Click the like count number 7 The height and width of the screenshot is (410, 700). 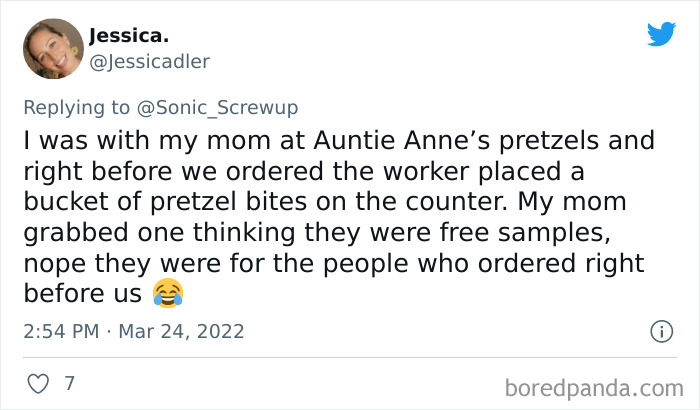[69, 383]
